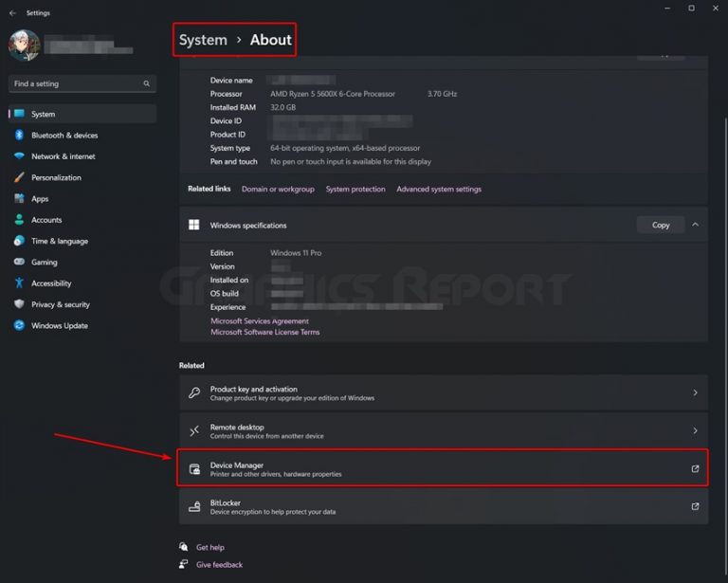Open Microsoft Software License Terms link
This screenshot has width=728, height=583.
tap(264, 332)
